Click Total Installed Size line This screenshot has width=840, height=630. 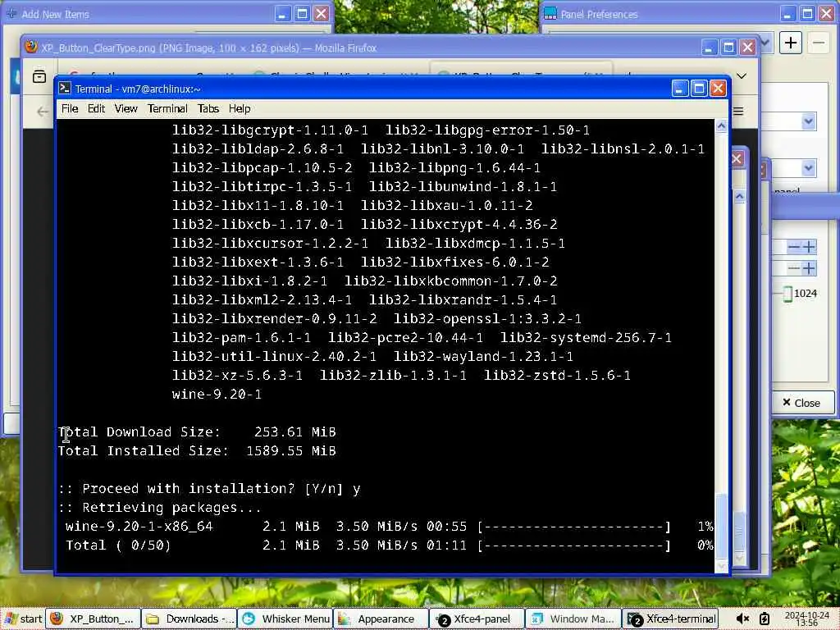197,451
